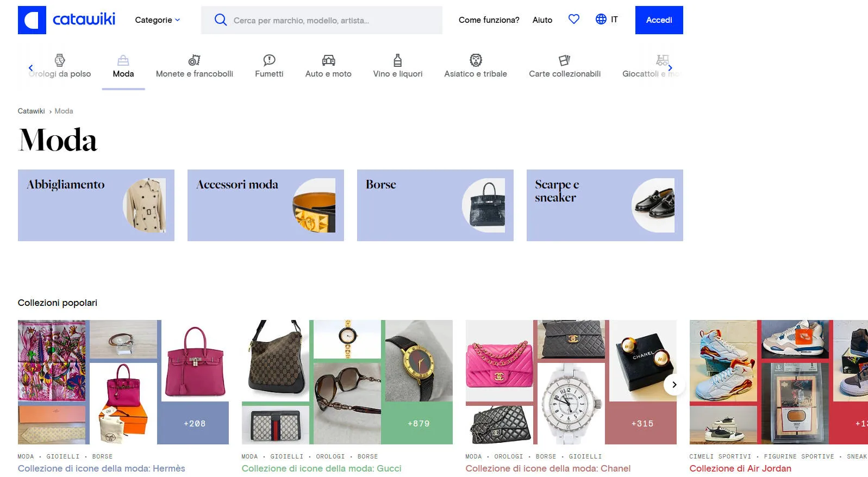Open favorites with the heart icon
This screenshot has width=868, height=477.
coord(573,20)
